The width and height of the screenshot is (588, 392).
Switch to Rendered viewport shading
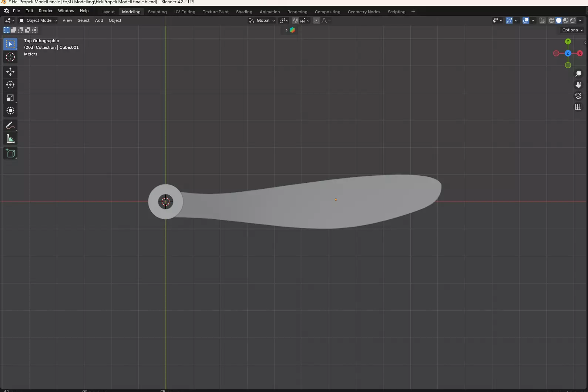click(x=573, y=20)
